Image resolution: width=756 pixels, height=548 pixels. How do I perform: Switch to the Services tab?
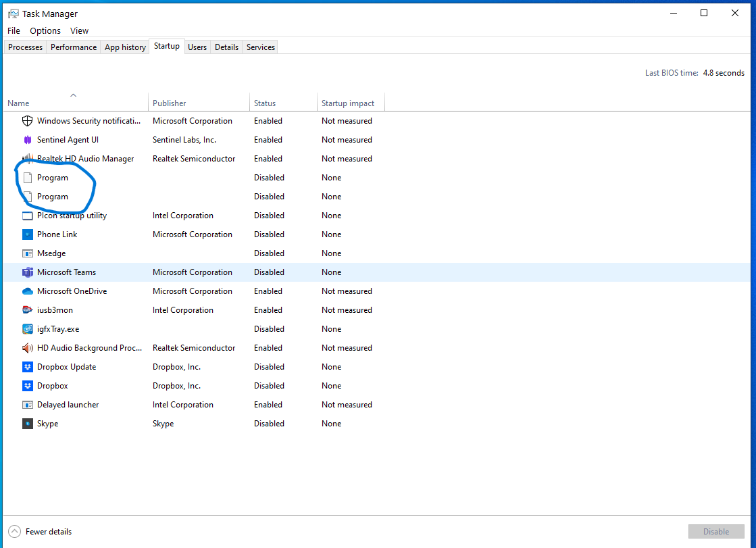[x=260, y=47]
